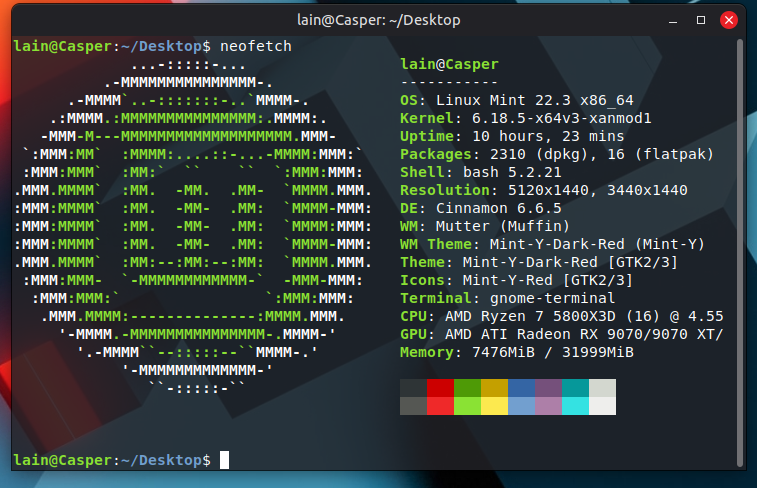Screen dimensions: 757x488
Task: Click the Uptime 10 hours, 23 mins line
Action: [512, 136]
